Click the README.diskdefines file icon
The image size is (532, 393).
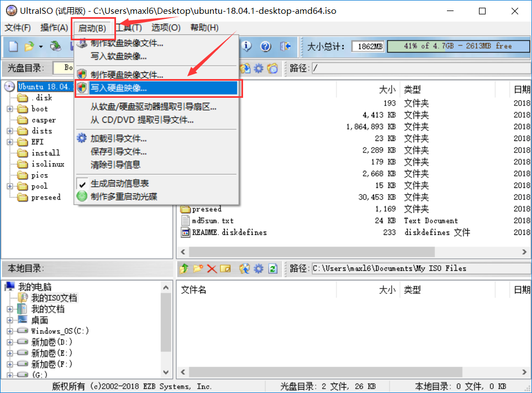coord(185,233)
